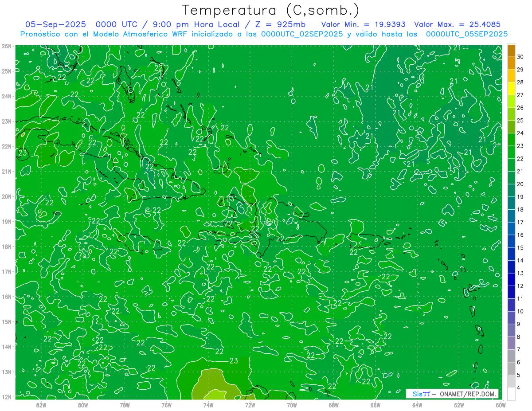Screen dimensions: 532x411
Task: Click the color scale value 26
Action: pos(520,108)
